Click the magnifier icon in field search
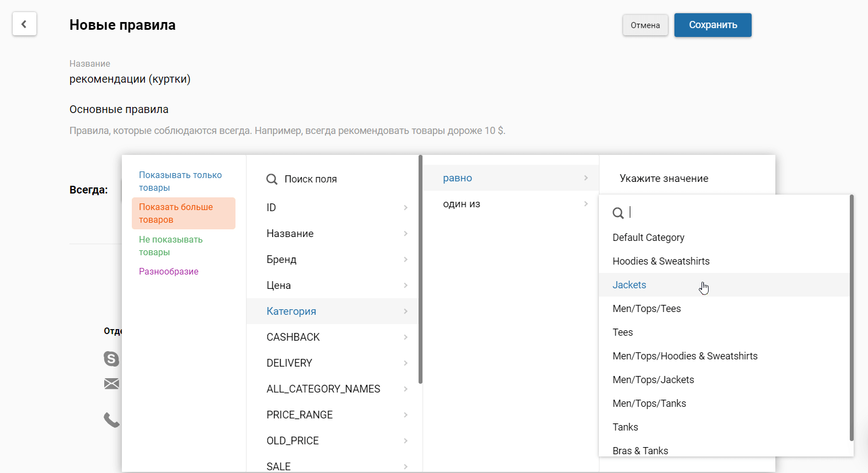The width and height of the screenshot is (868, 473). point(271,179)
